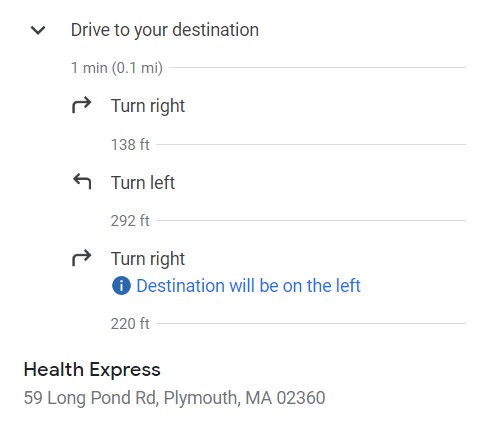
Task: Click the 1 min (0.1 mi) summary
Action: pos(117,68)
